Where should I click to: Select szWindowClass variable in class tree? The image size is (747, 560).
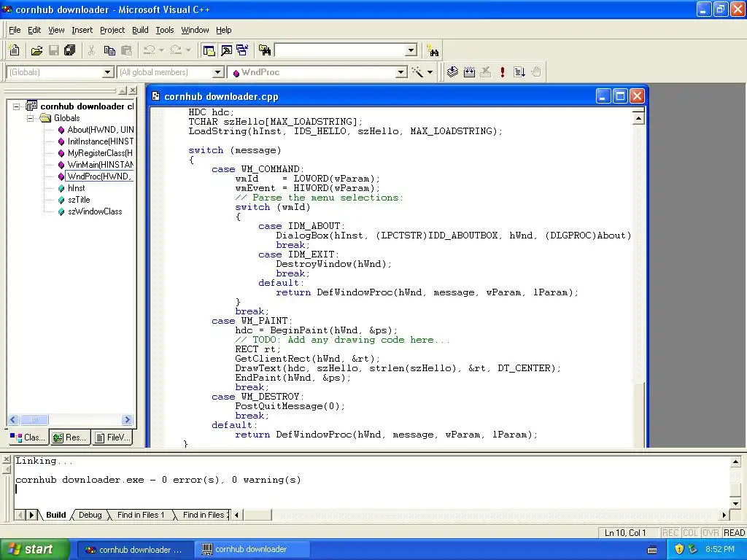click(95, 211)
